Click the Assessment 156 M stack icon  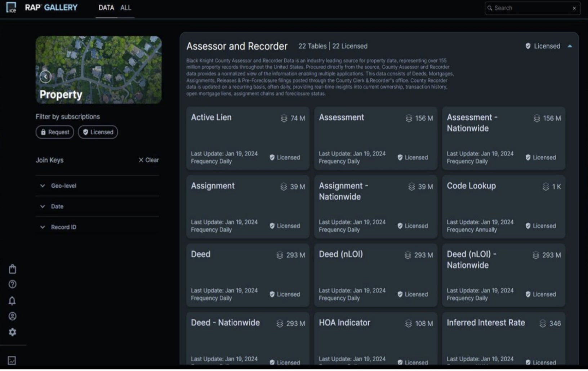coord(409,118)
